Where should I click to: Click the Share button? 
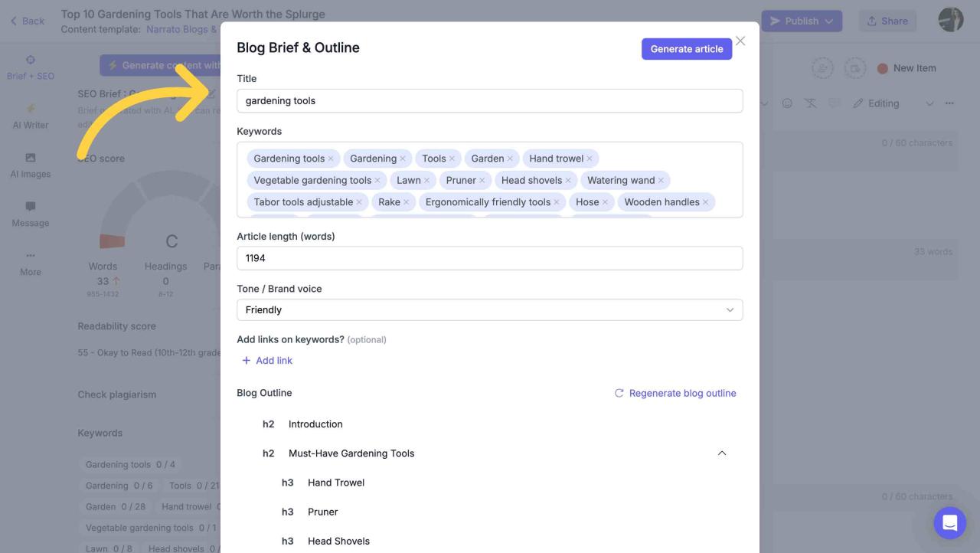tap(887, 21)
